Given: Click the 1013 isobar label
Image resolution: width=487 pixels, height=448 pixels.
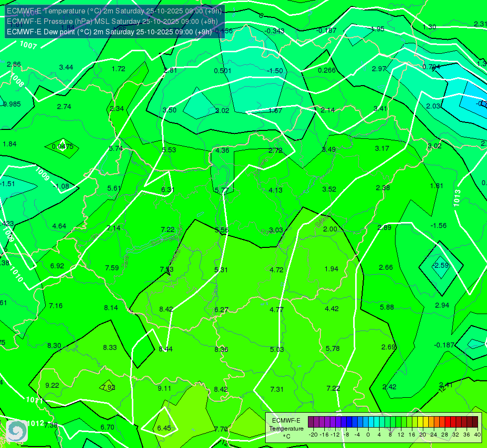Looking at the screenshot, I should (457, 198).
